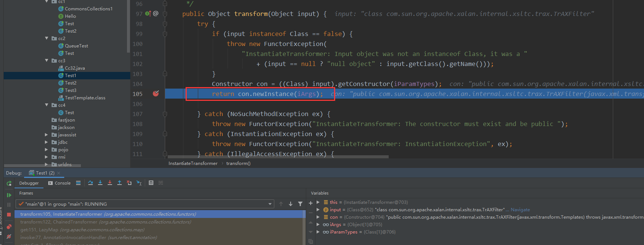The width and height of the screenshot is (644, 245).
Task: Click the red Force Step Into icon
Action: tap(110, 183)
